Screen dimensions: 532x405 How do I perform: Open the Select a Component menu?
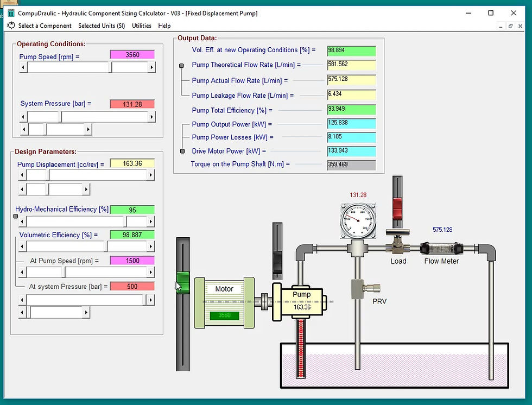[45, 26]
